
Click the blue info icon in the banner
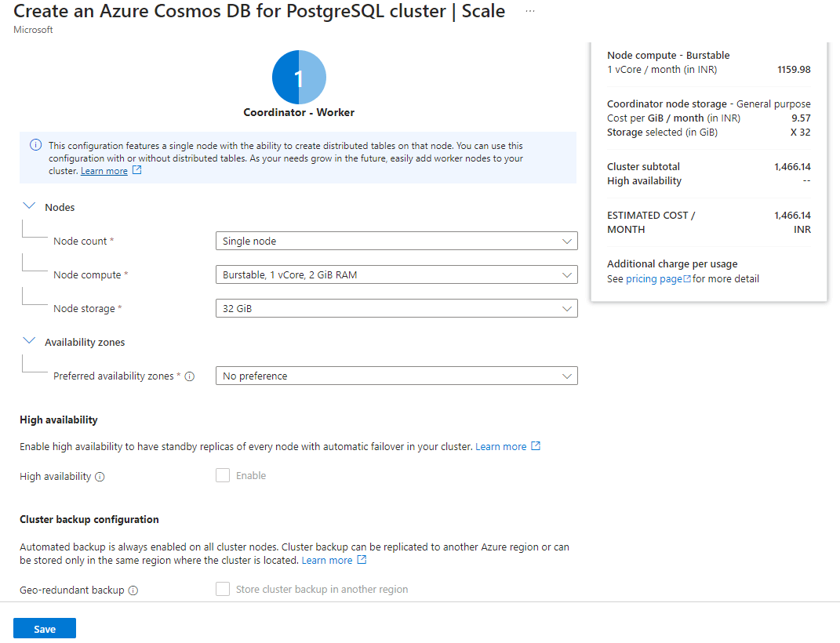[35, 145]
